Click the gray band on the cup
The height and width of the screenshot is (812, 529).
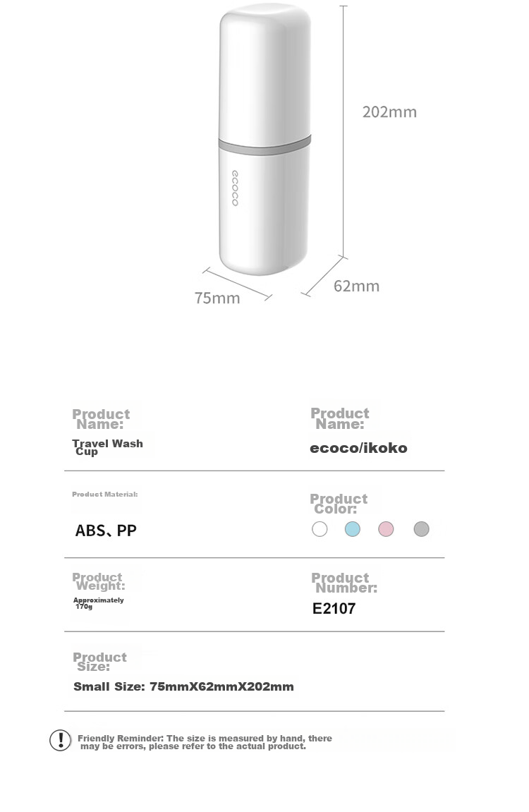coord(265,145)
